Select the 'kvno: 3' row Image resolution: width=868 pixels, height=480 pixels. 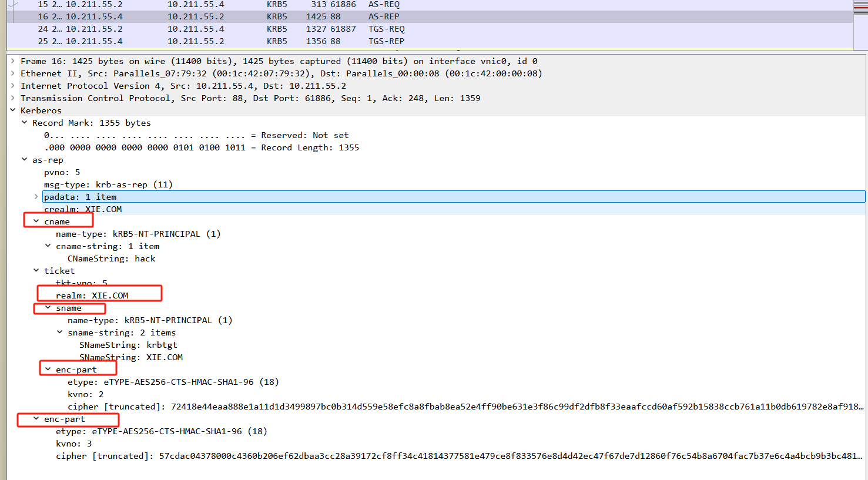pyautogui.click(x=74, y=444)
